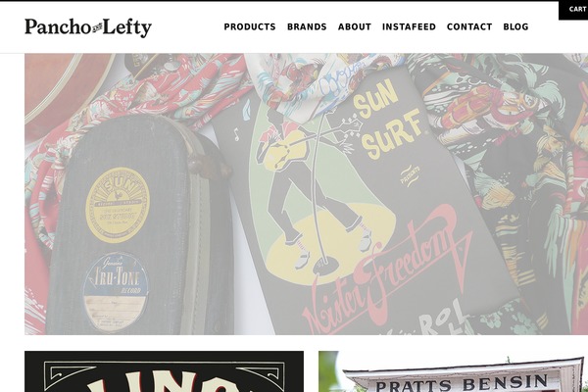Click the SUN SURF yellow text on poster
588x392 pixels.
[x=386, y=119]
